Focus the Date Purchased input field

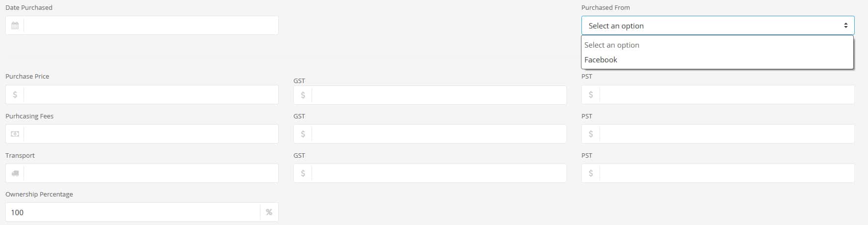[151, 26]
